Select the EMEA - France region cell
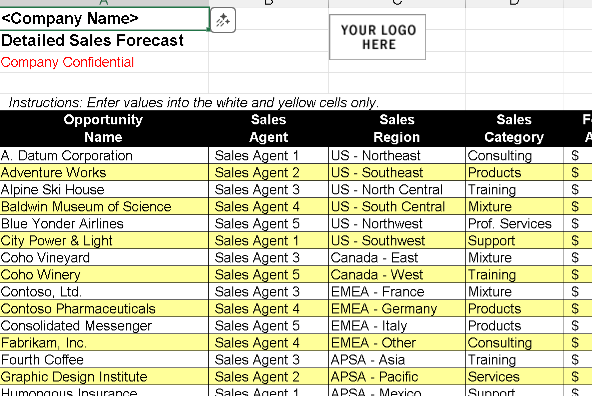Viewport: 592px width, 396px height. click(397, 291)
